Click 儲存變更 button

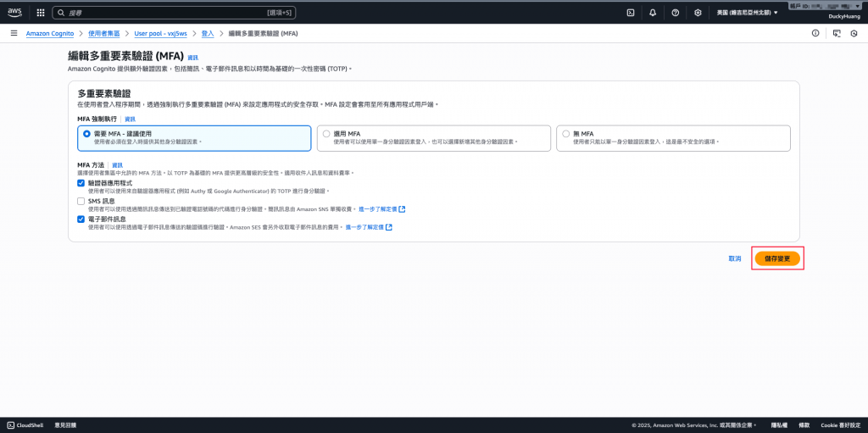click(x=777, y=258)
